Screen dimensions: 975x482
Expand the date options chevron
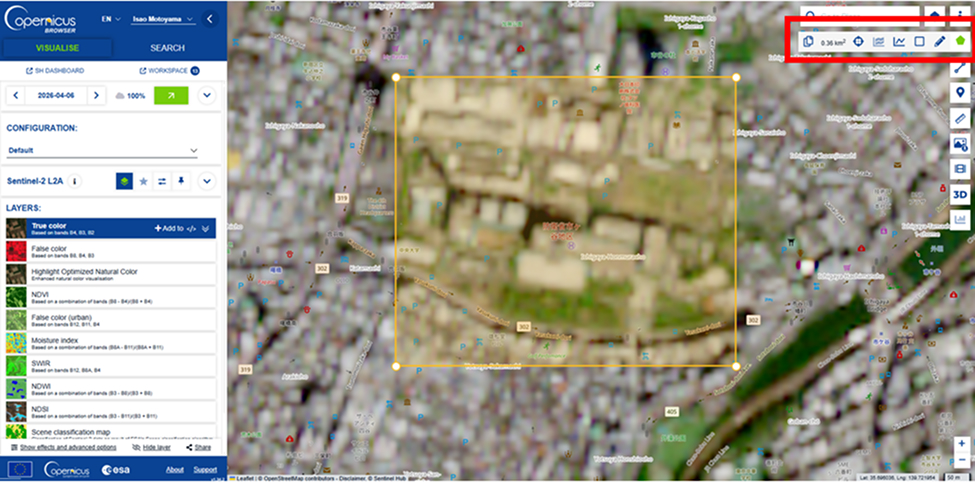click(207, 95)
